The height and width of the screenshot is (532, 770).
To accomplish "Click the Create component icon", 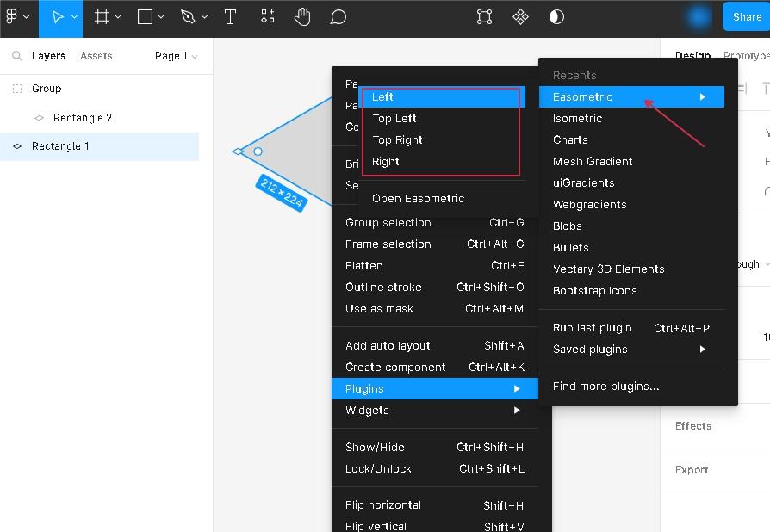I will [x=520, y=17].
